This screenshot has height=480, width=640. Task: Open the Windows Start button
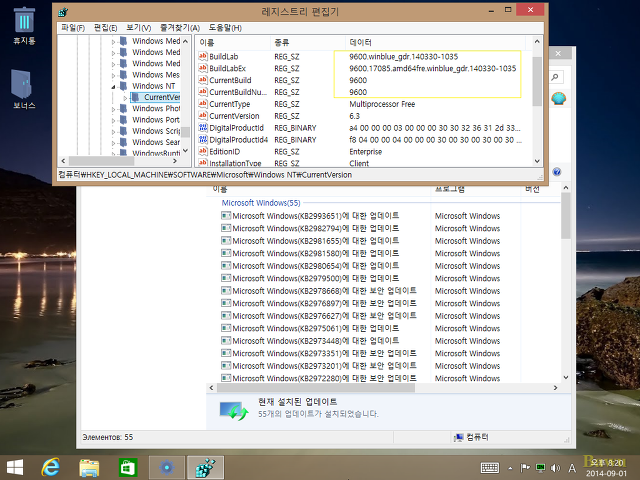coord(15,467)
